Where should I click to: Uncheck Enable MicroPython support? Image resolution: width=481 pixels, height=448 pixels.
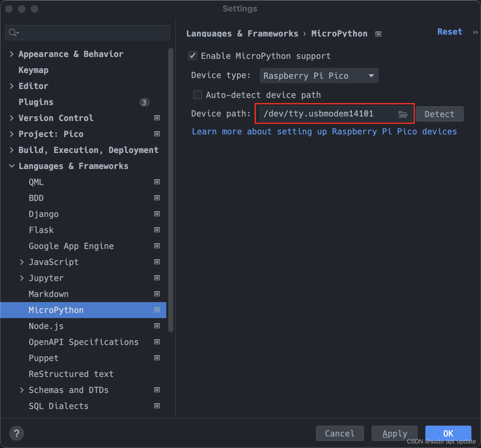pyautogui.click(x=192, y=56)
